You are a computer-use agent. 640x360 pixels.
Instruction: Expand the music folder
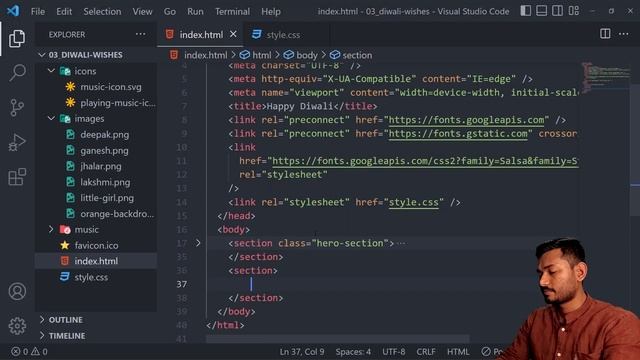click(x=87, y=230)
